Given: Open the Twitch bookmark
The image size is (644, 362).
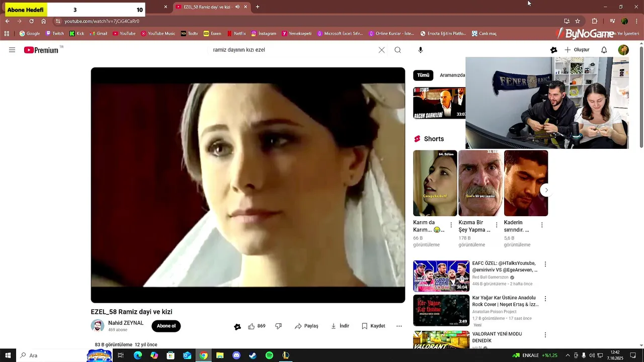Looking at the screenshot, I should click(55, 34).
